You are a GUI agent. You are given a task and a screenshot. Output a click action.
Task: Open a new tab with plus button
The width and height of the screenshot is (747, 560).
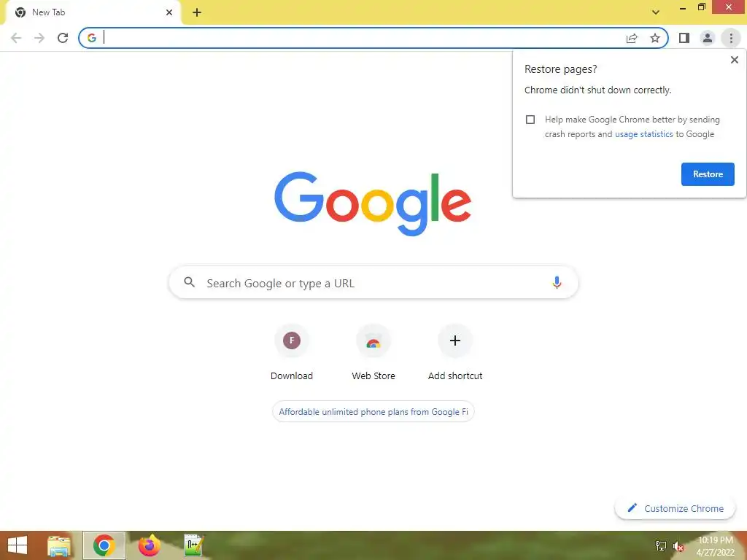(x=197, y=12)
